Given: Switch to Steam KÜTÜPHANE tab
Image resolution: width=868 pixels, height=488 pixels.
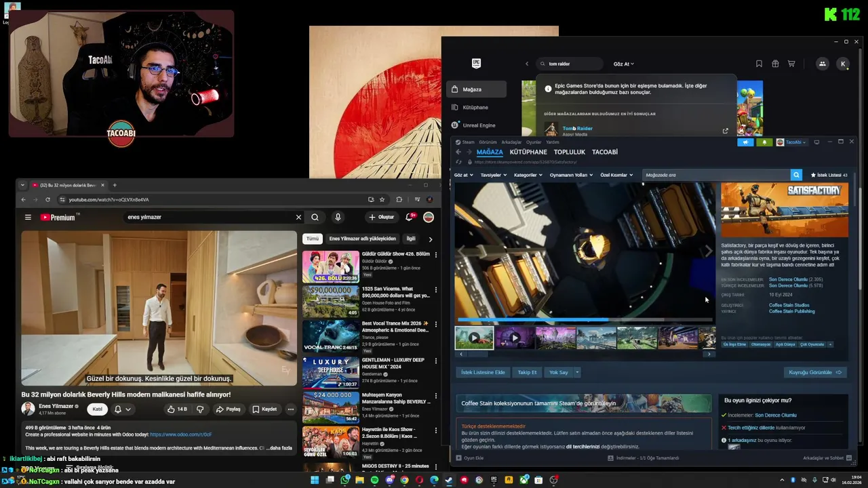Looking at the screenshot, I should pos(528,152).
